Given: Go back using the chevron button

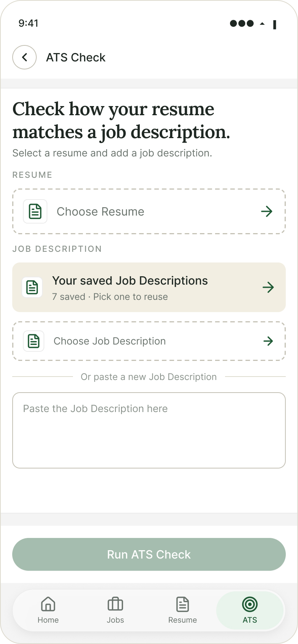Looking at the screenshot, I should (24, 57).
